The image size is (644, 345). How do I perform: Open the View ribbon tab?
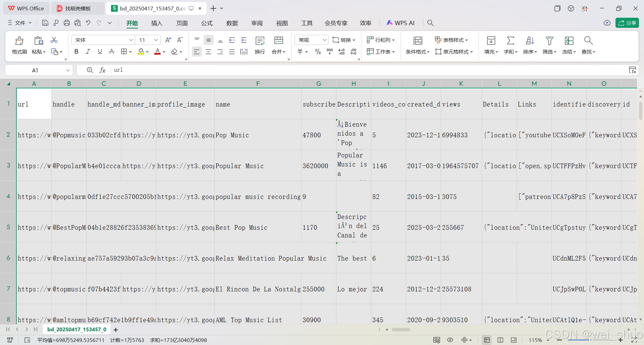pos(282,23)
